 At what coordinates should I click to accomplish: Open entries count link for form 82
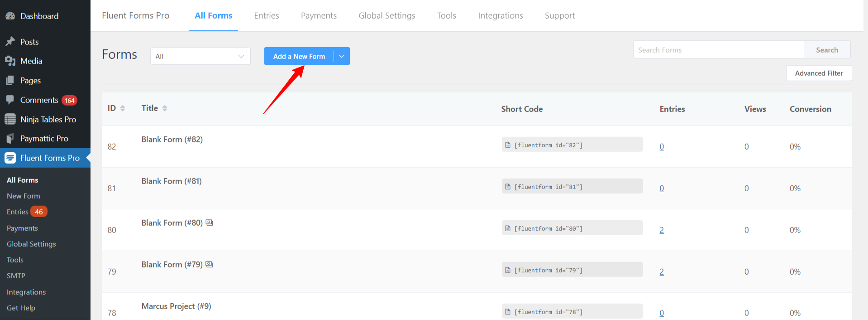pyautogui.click(x=662, y=146)
